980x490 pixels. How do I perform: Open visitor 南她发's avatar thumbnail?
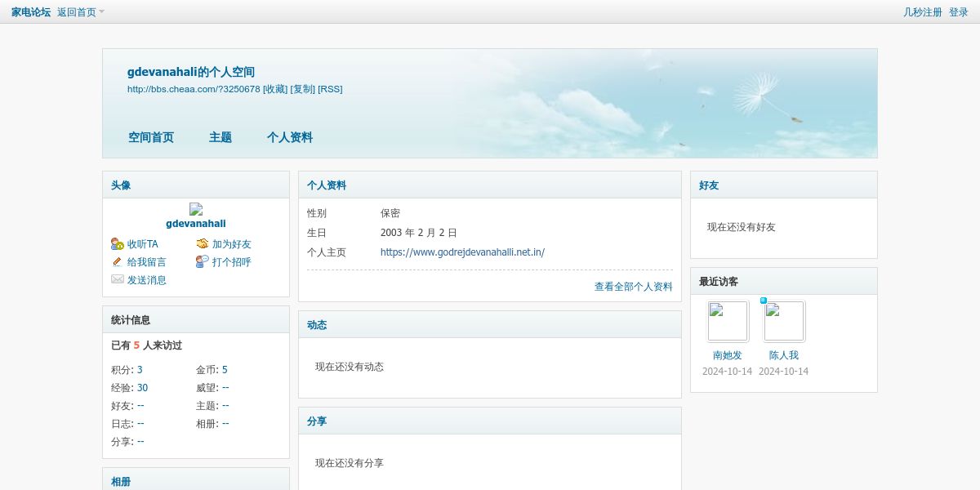[x=728, y=321]
